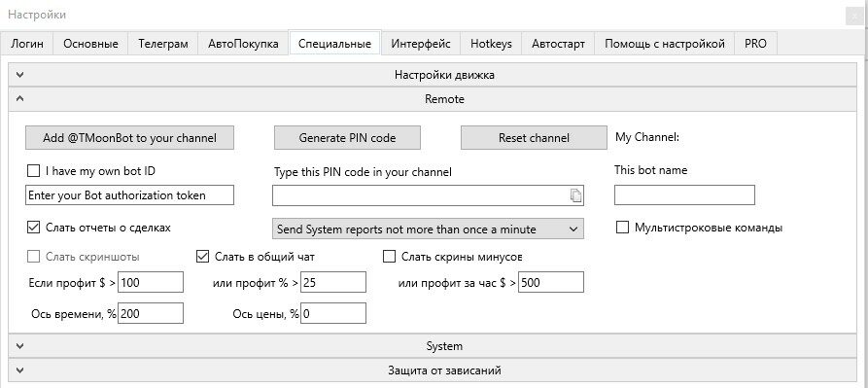868x388 pixels.
Task: Open the Hotkeys tab
Action: (x=491, y=44)
